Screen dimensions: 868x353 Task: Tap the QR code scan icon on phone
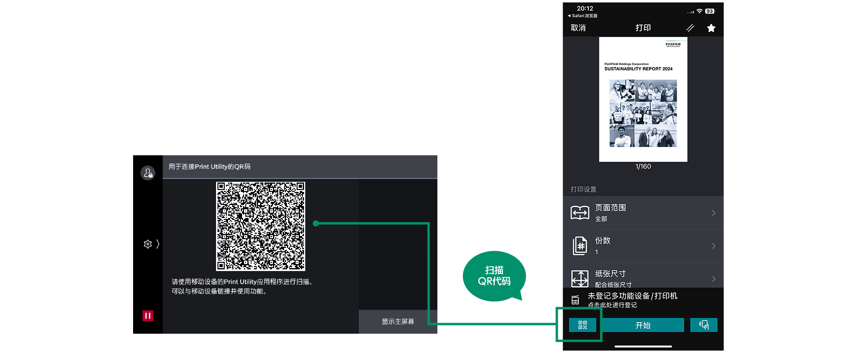point(583,325)
